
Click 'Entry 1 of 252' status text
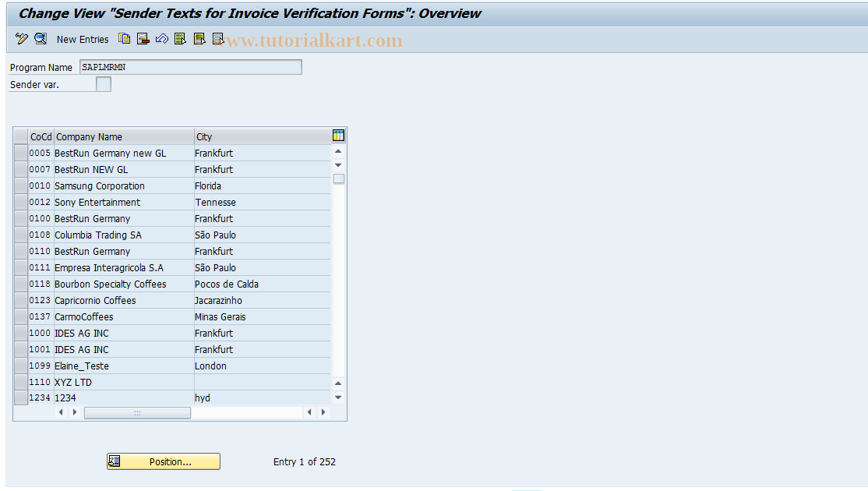[305, 461]
